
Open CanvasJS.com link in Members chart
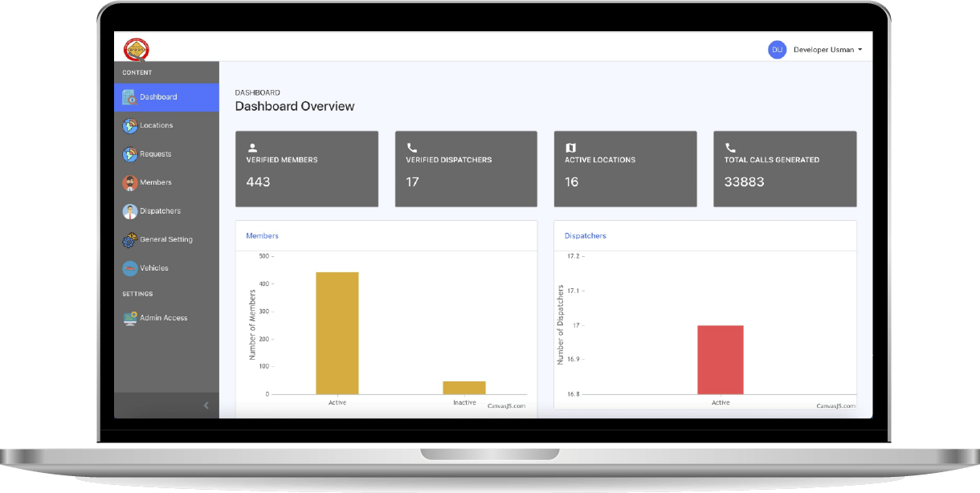click(x=507, y=406)
